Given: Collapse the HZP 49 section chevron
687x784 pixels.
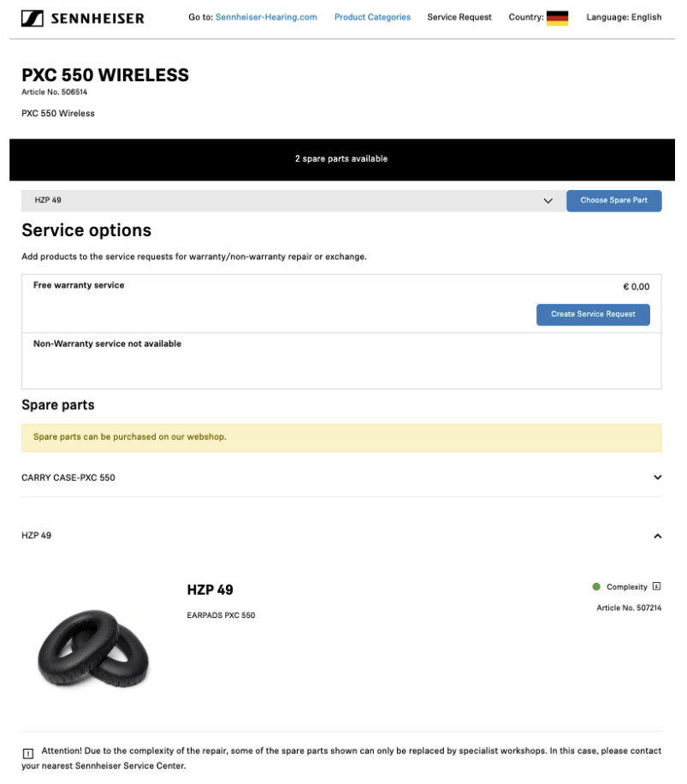Looking at the screenshot, I should tap(658, 536).
